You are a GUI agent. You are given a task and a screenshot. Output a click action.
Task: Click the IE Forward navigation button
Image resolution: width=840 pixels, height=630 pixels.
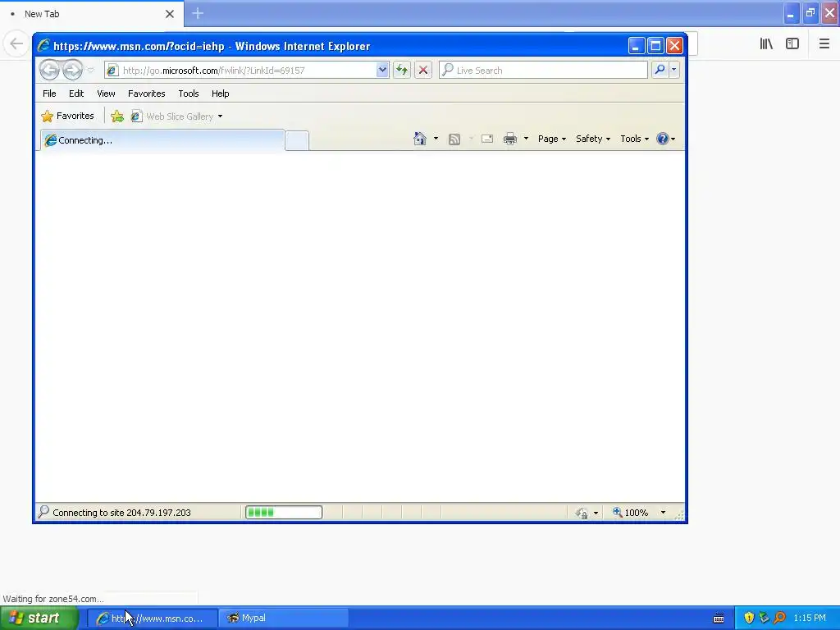(72, 70)
